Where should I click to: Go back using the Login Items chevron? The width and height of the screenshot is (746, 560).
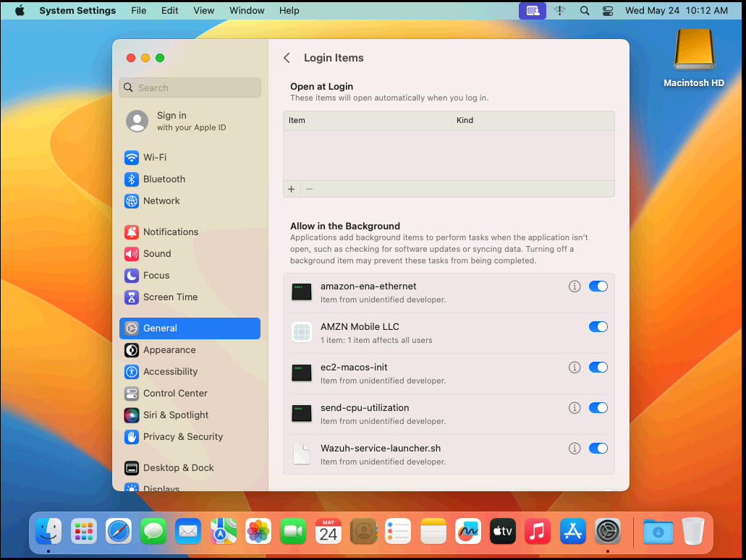pos(287,57)
